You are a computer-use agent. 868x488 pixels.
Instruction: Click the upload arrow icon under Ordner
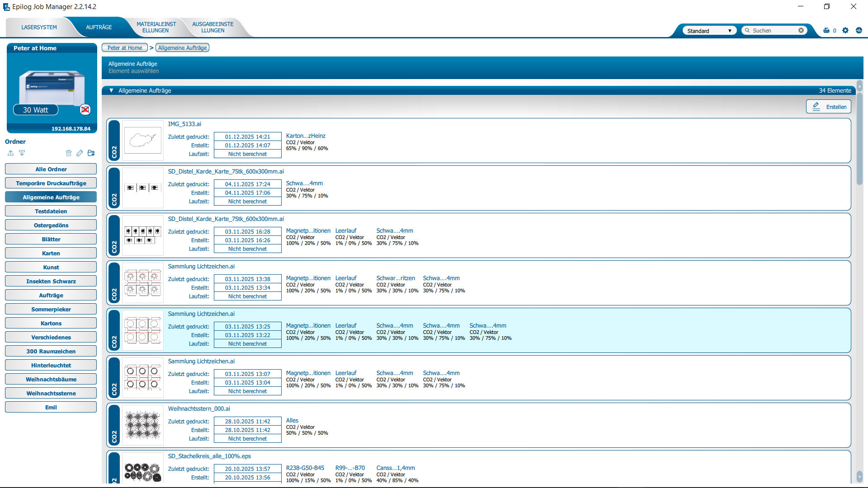(10, 153)
